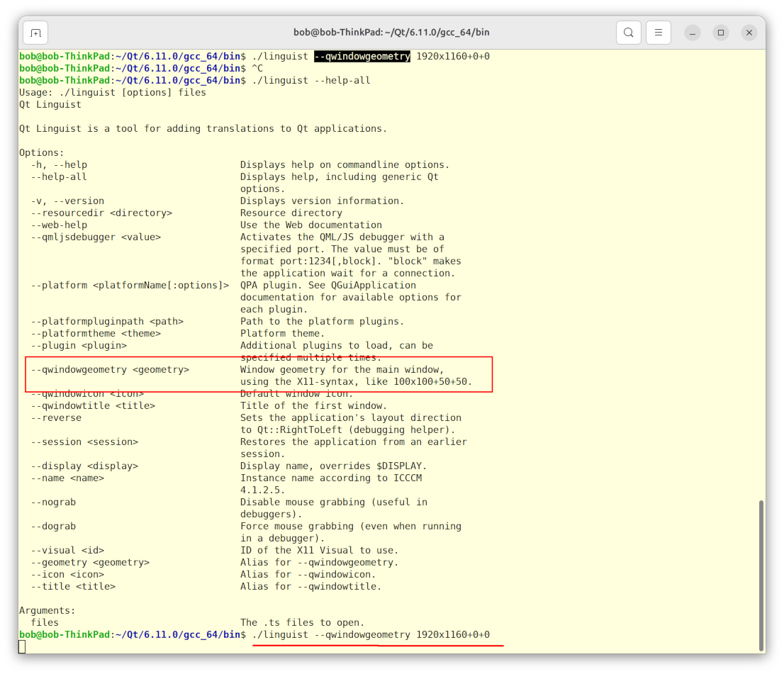Click 'Display name, overrides $DISPLAY.' description
This screenshot has width=784, height=674.
333,466
